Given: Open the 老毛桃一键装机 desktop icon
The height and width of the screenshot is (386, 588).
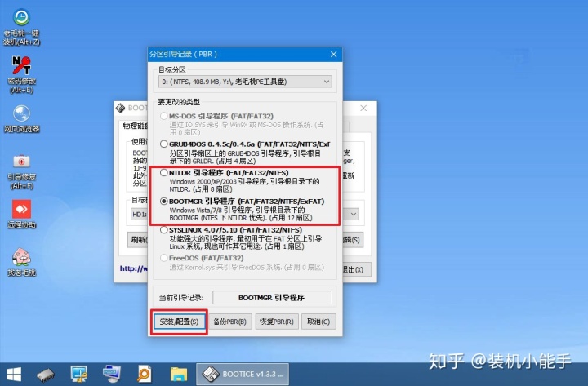Looking at the screenshot, I should point(21,27).
